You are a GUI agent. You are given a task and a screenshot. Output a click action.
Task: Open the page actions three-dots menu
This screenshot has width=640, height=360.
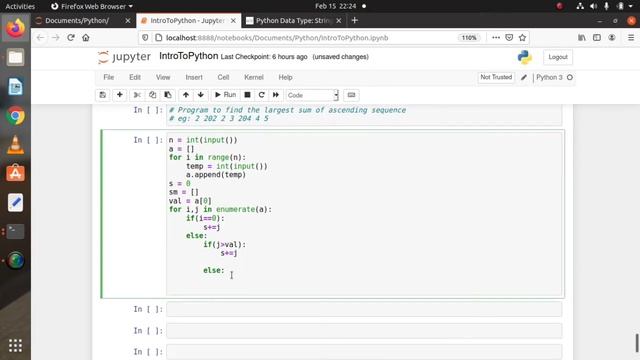tap(496, 38)
